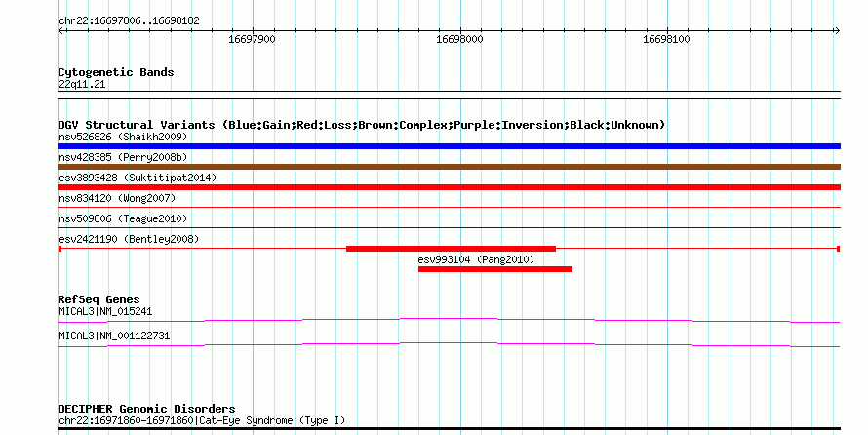Select the red esv993104 loss bar
The width and height of the screenshot is (868, 435).
495,269
